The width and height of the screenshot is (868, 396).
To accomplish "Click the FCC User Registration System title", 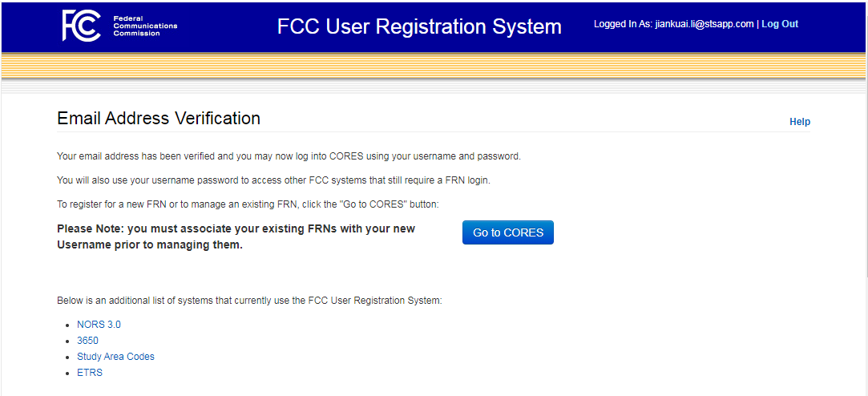I will pos(419,26).
